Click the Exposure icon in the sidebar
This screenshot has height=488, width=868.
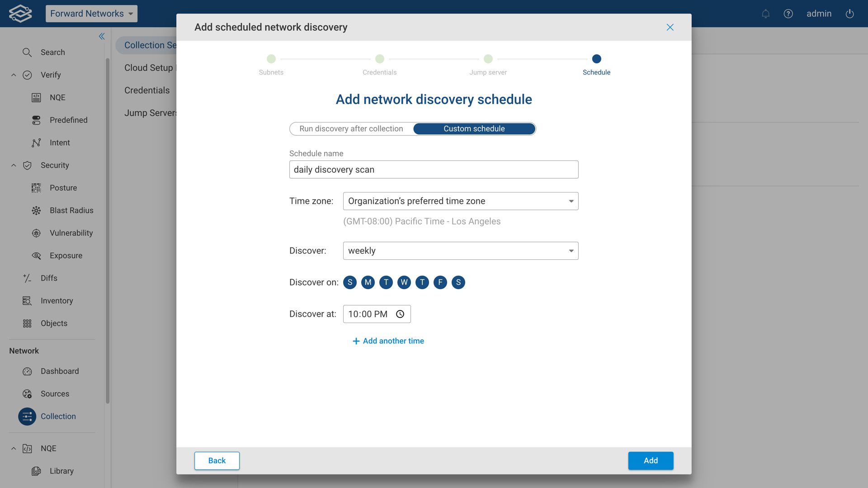click(37, 255)
